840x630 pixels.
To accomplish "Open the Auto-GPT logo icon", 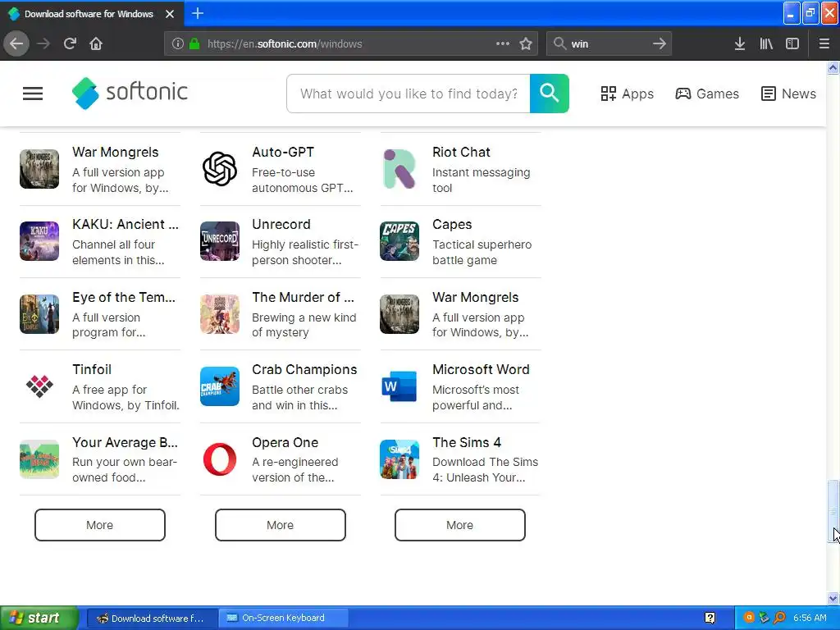I will pyautogui.click(x=220, y=169).
